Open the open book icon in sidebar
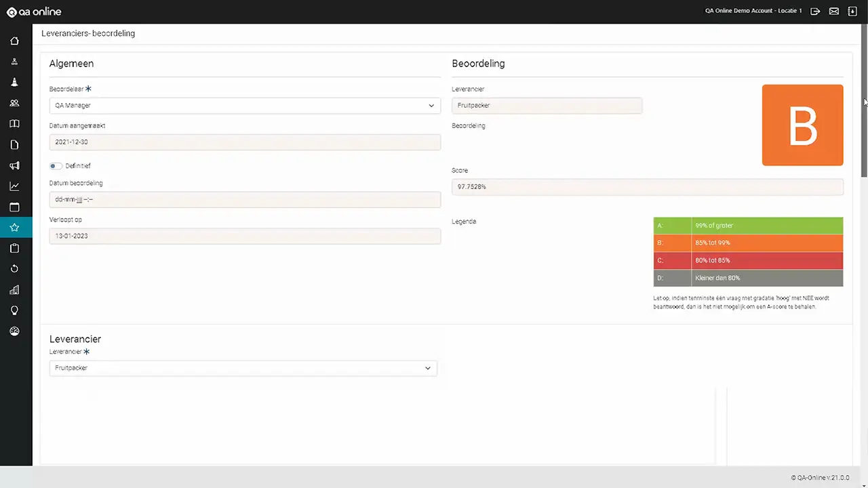Viewport: 868px width, 488px height. click(x=14, y=124)
